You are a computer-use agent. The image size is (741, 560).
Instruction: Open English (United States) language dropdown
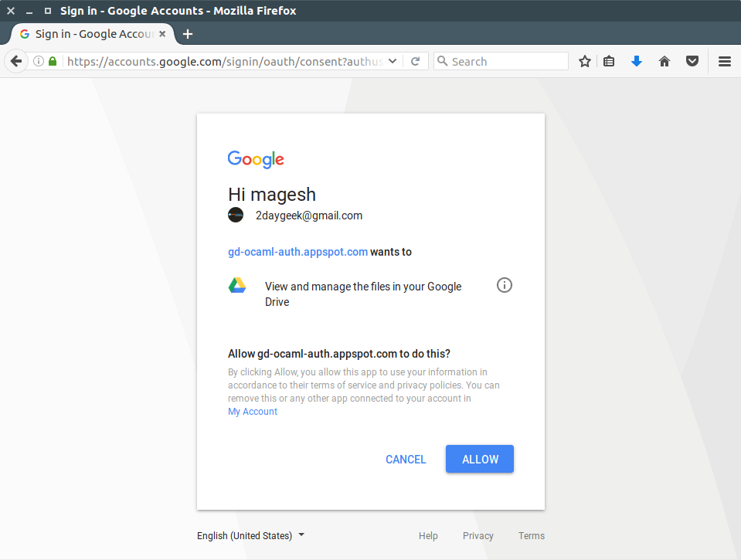click(250, 535)
